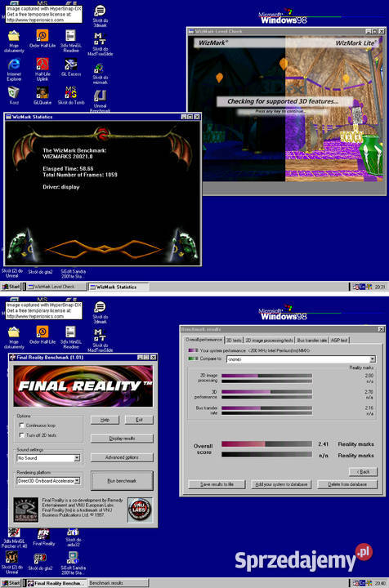
Task: Click the Final Reality banner image
Action: [83, 386]
